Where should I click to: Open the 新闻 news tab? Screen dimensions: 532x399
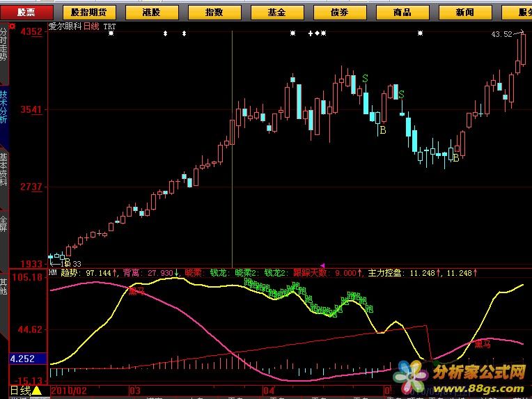click(x=465, y=12)
